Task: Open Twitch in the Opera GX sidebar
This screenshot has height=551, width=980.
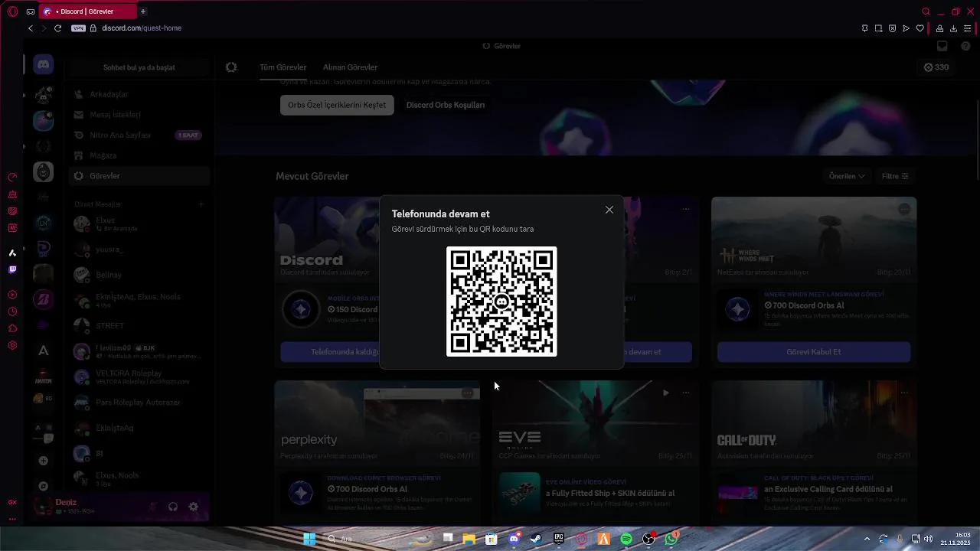Action: 12,269
